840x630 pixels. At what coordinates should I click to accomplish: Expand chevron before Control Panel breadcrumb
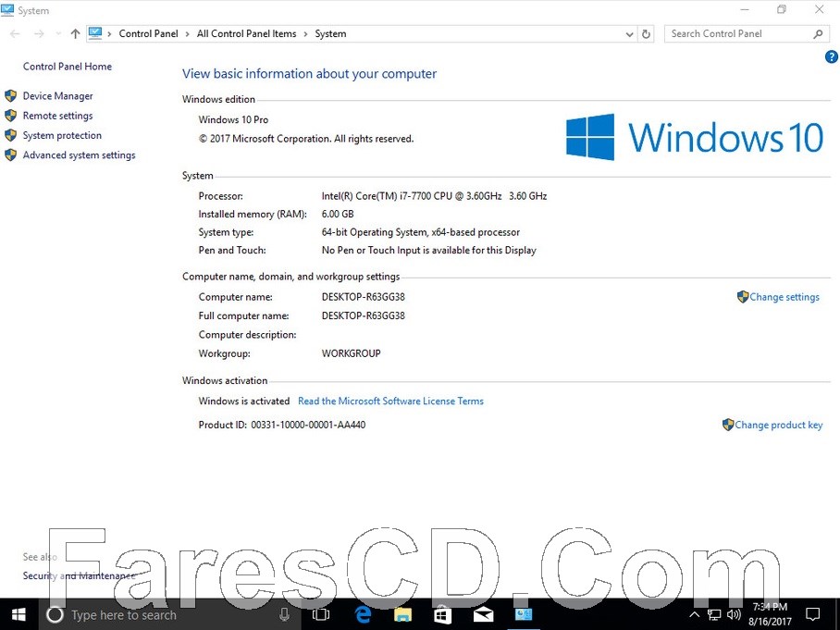109,34
